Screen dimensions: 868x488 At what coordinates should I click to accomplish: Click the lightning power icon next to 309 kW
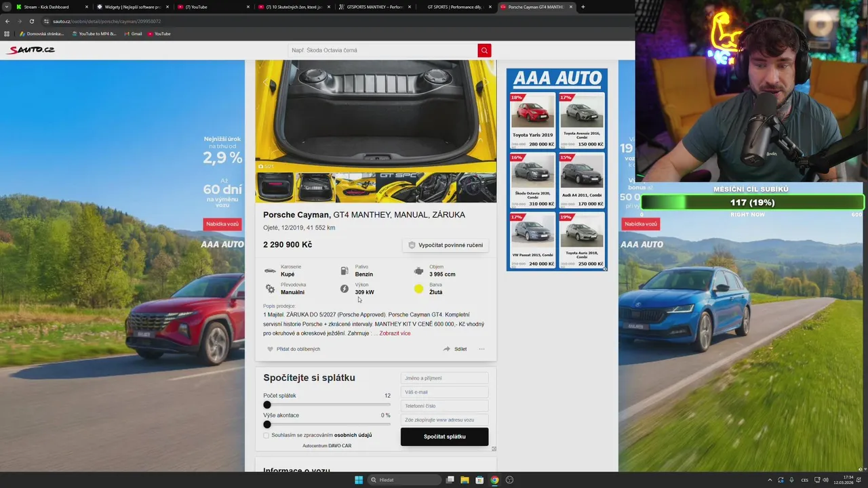[x=344, y=289]
